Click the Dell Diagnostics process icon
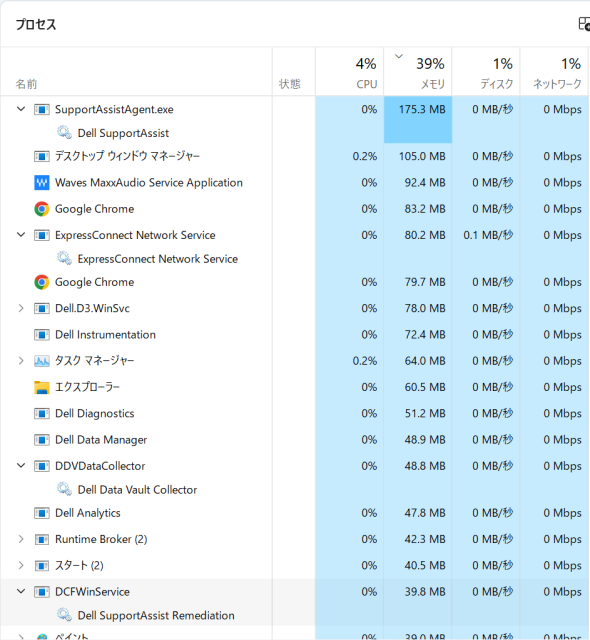Screen dimensions: 590x640 click(42, 413)
